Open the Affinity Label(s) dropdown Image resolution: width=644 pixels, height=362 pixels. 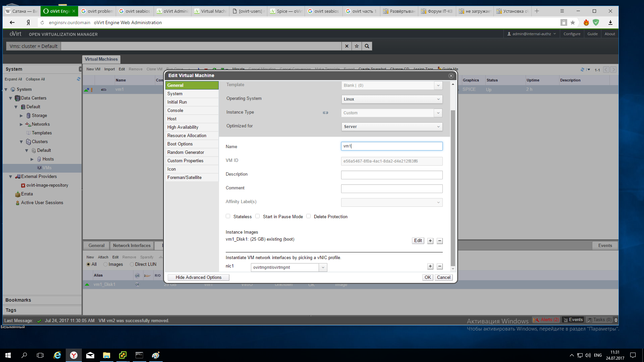pos(392,202)
